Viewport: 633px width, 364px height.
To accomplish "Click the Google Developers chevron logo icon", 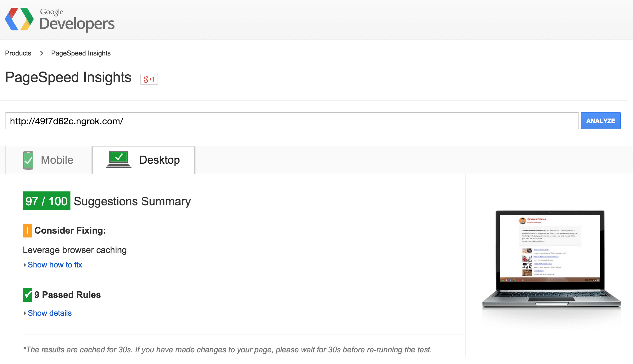I will coord(19,19).
